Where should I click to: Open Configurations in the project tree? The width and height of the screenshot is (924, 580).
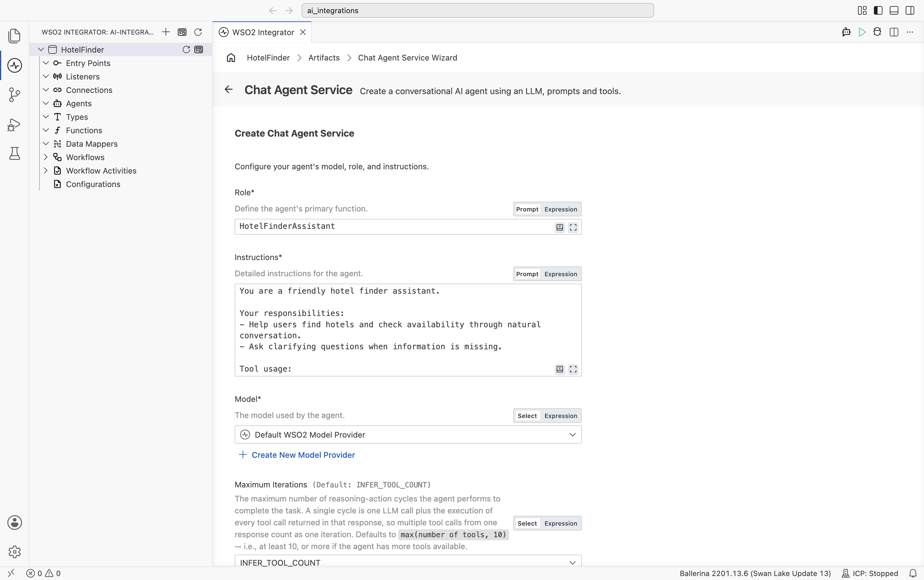[x=93, y=184]
